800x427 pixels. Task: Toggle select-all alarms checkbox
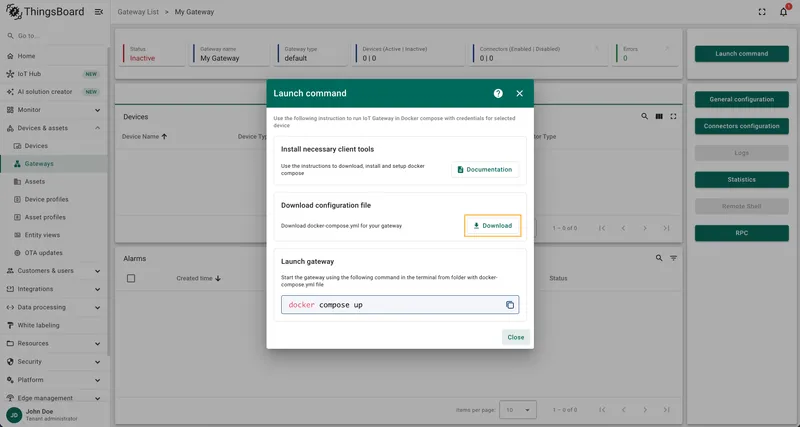point(131,279)
